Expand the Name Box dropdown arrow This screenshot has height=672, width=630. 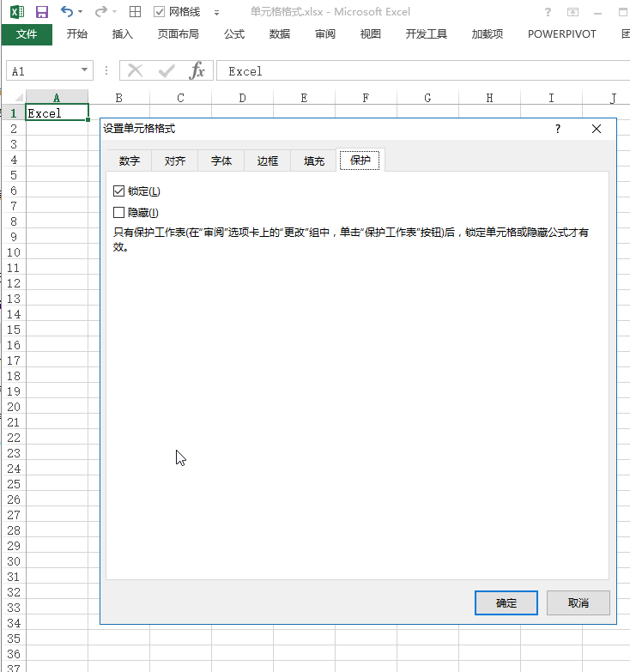(84, 70)
